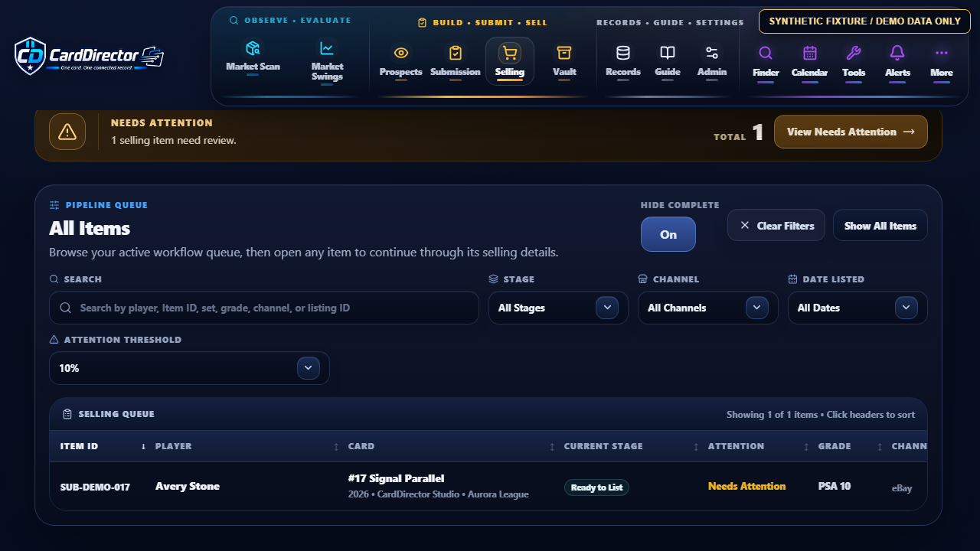The image size is (980, 551).
Task: Click the eBay channel cell
Action: point(902,487)
